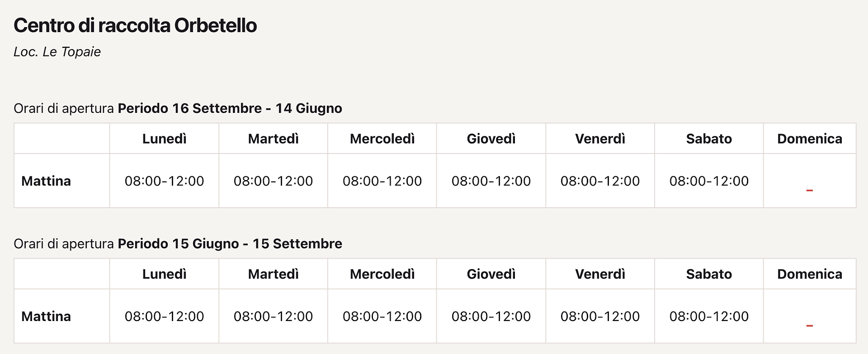Click Mercoledì's 08:00-12:00 cell in the September–June table
Screen dimensions: 868x354
coord(382,181)
